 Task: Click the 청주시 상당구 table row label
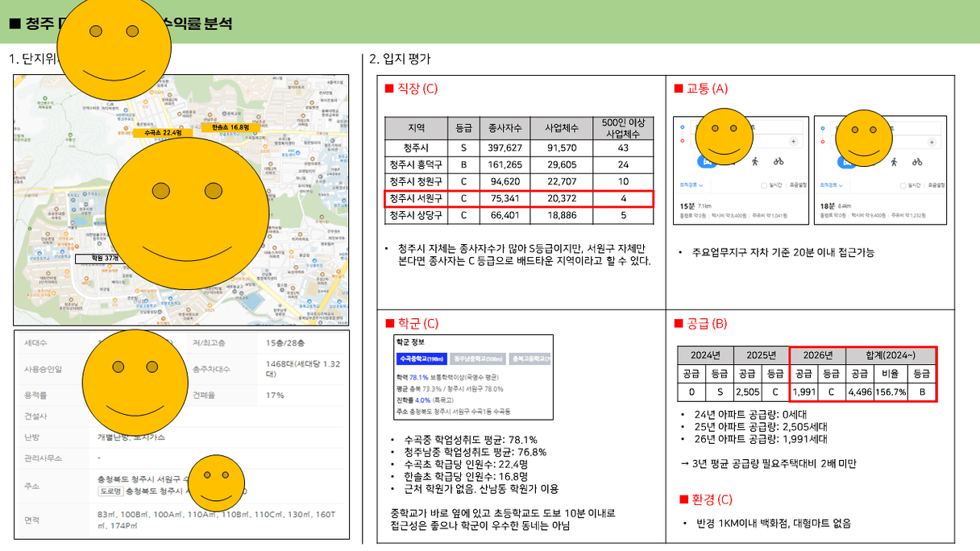tap(416, 216)
